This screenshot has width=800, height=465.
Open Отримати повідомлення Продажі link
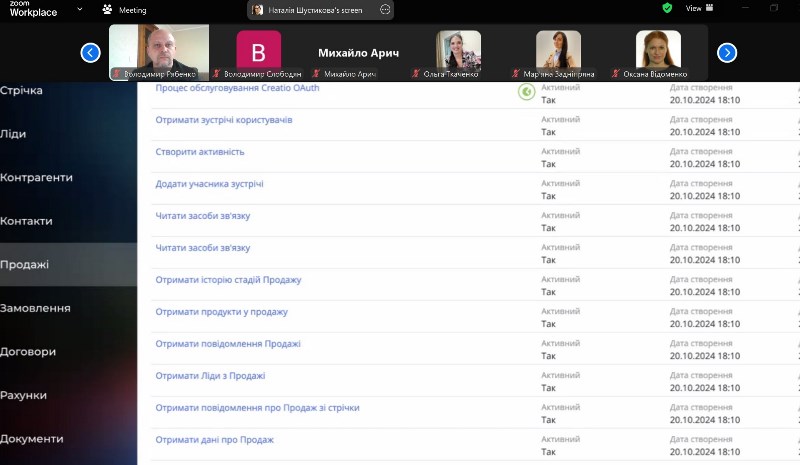228,344
